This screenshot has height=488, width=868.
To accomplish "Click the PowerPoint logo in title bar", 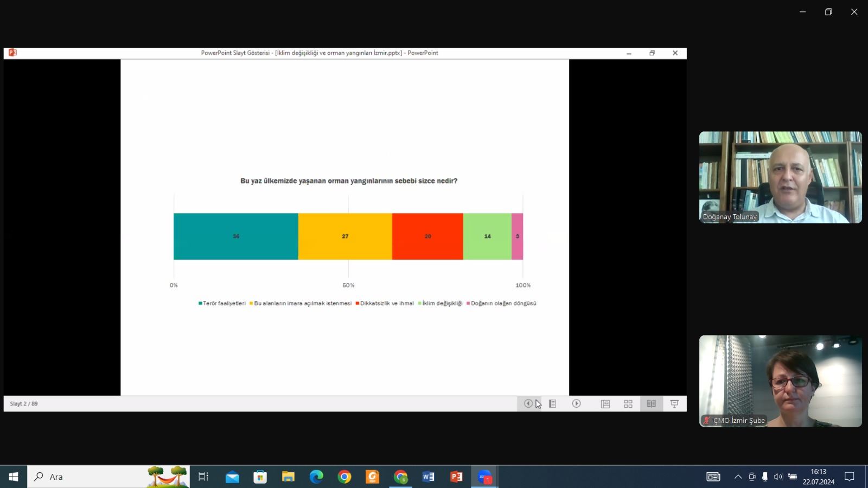I will [x=12, y=53].
